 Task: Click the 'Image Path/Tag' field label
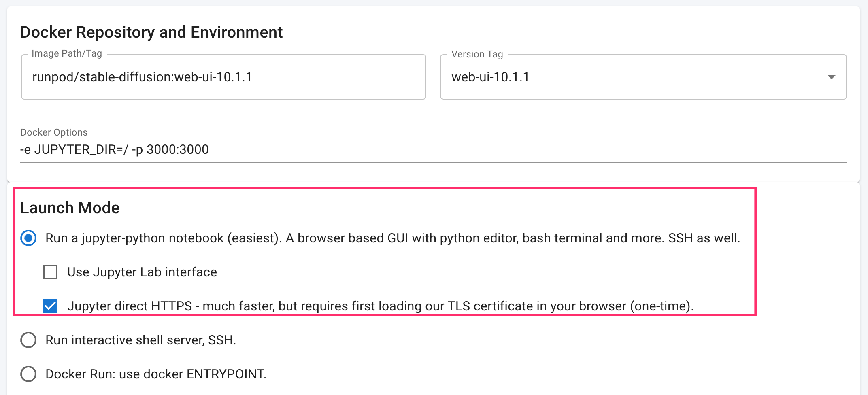coord(67,53)
